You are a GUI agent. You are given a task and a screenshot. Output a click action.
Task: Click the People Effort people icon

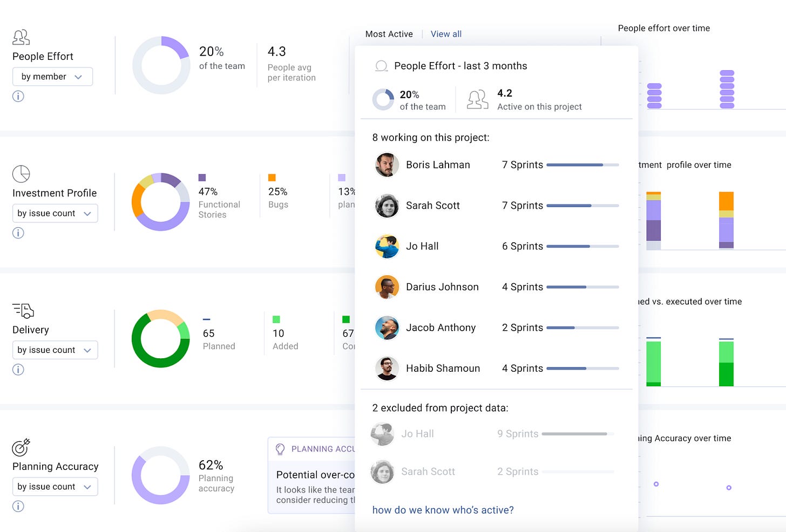coord(21,37)
